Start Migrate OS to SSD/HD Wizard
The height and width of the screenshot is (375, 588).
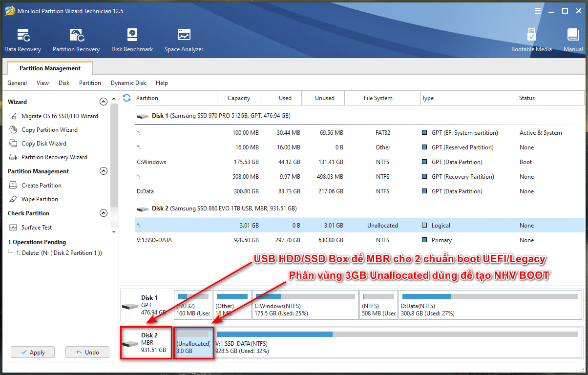(54, 116)
